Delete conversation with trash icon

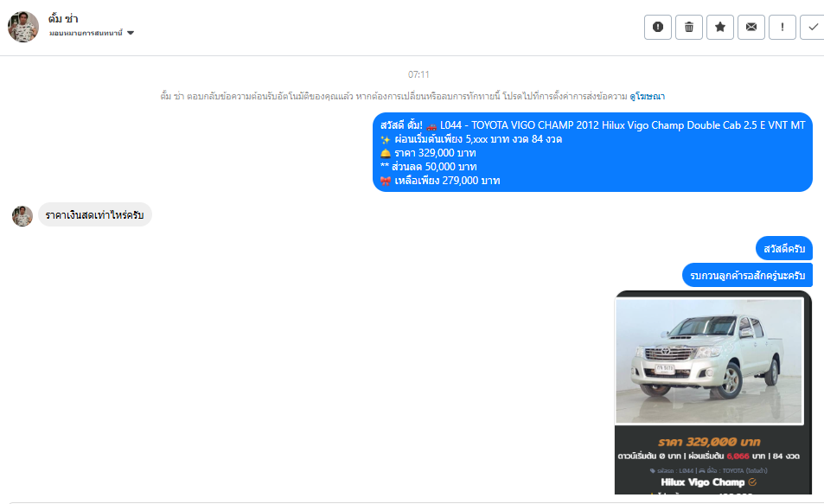coord(689,27)
